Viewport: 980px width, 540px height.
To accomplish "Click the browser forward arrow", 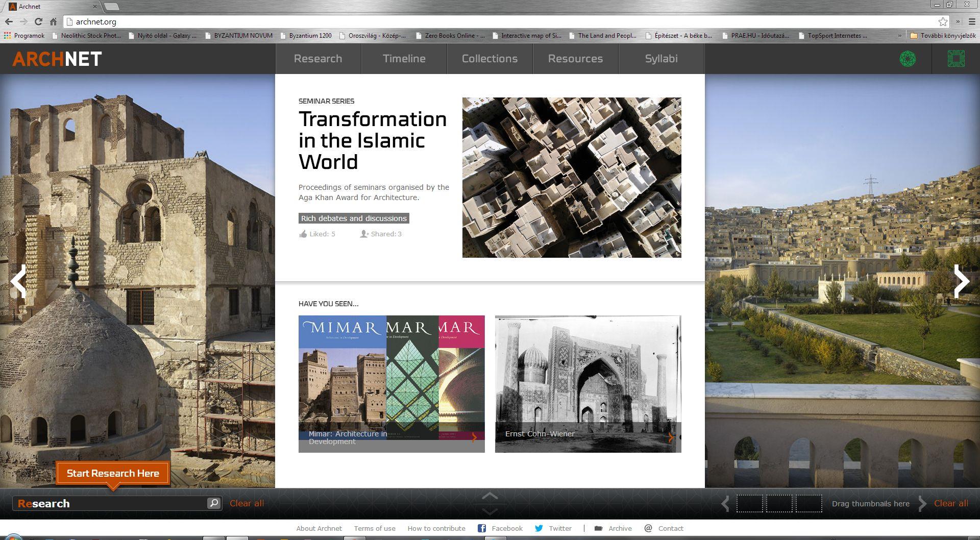I will [x=23, y=21].
